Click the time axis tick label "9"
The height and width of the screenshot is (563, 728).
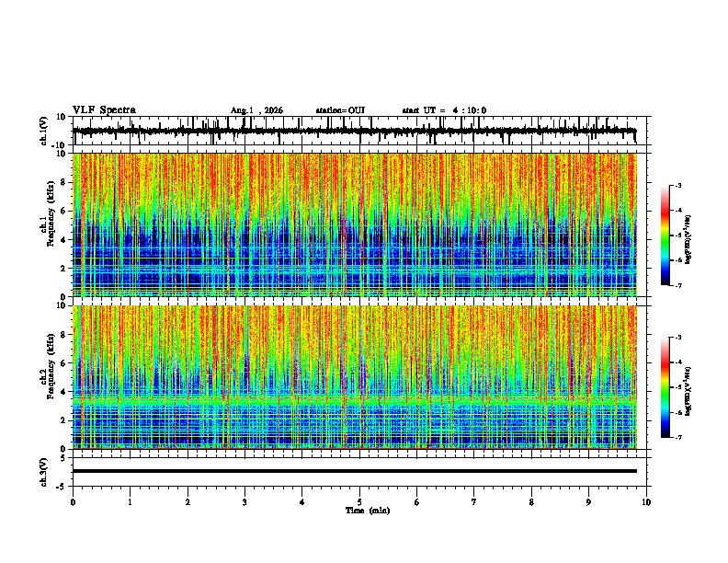coord(588,502)
